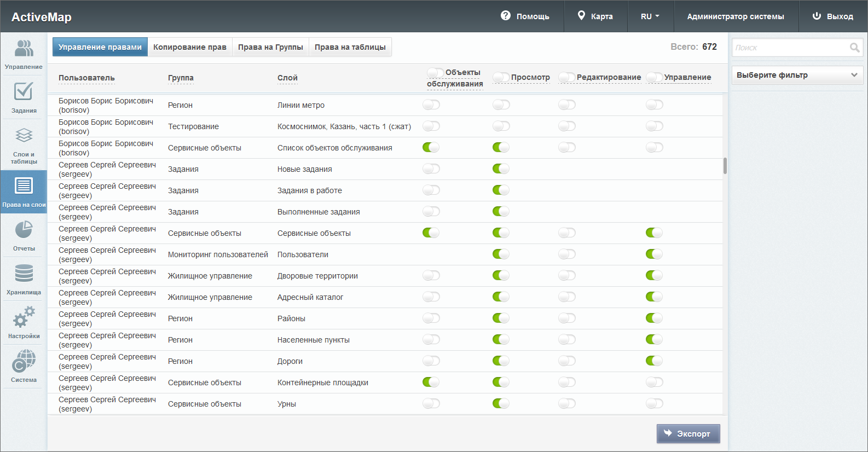Enable Редактирование toggle for Список объектов обслуживания
The height and width of the screenshot is (452, 868).
coord(567,147)
